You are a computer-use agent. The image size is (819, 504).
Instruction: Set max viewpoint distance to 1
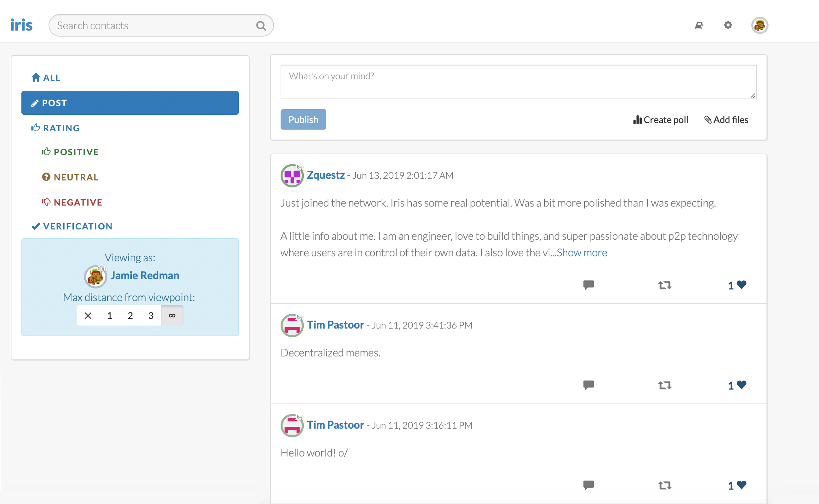click(x=109, y=315)
